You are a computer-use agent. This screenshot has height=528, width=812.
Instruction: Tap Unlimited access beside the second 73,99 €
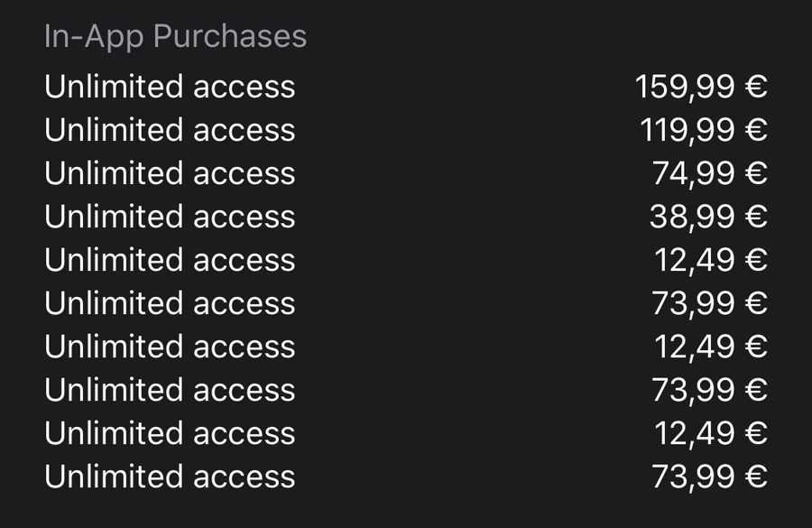pyautogui.click(x=170, y=390)
